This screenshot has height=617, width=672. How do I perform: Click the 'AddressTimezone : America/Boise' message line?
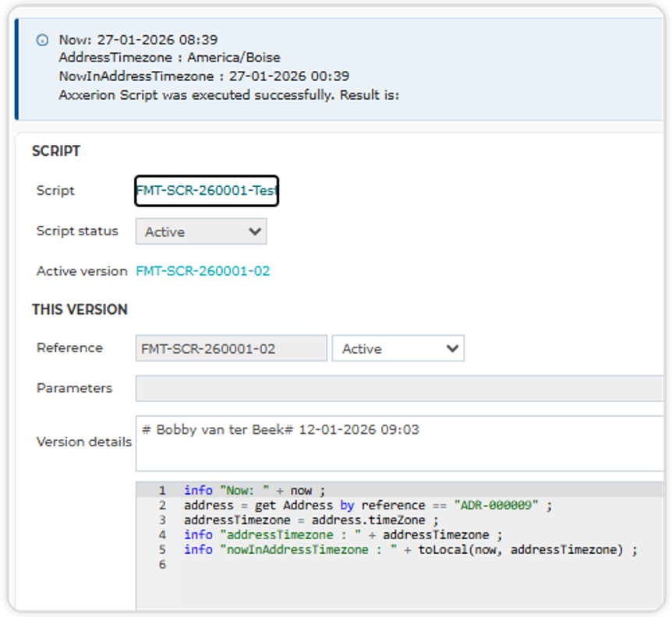[x=170, y=58]
